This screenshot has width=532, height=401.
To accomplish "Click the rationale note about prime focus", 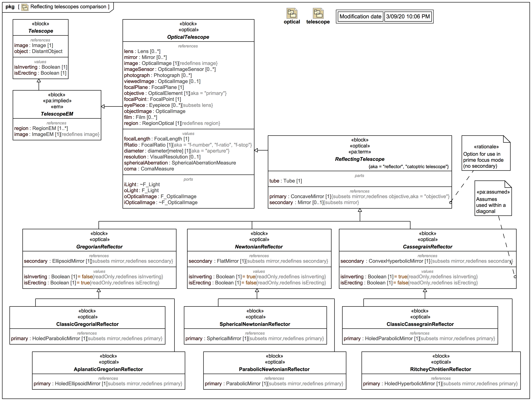I will click(x=486, y=156).
